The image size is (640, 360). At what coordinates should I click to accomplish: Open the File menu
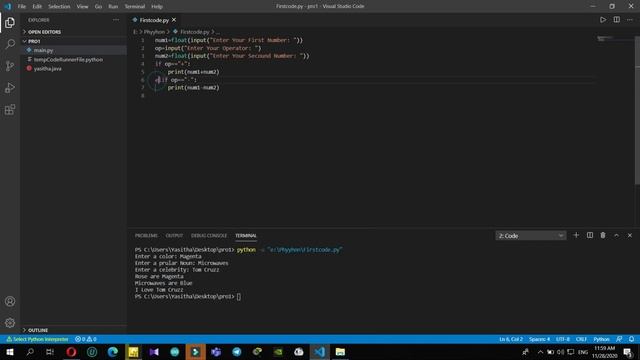click(22, 7)
